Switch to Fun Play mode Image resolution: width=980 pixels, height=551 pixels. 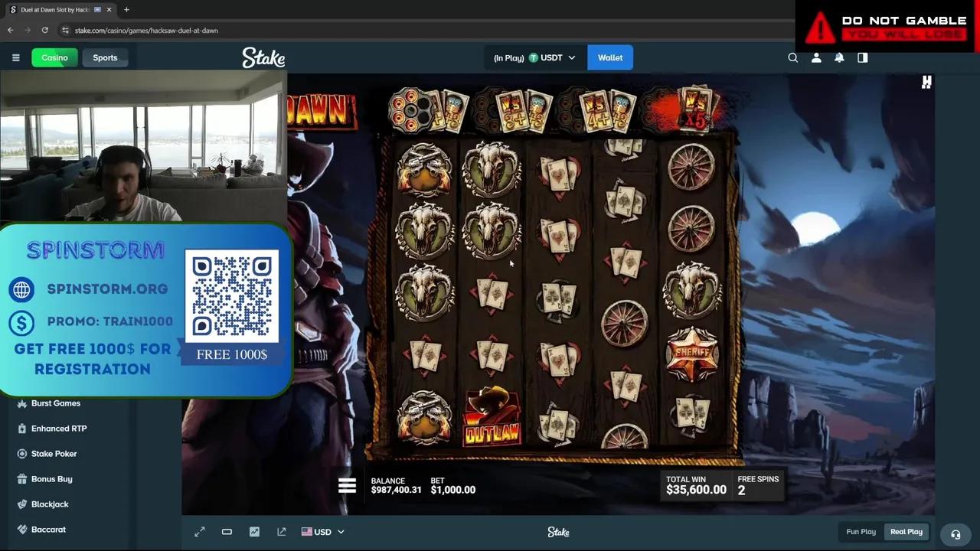click(x=861, y=532)
